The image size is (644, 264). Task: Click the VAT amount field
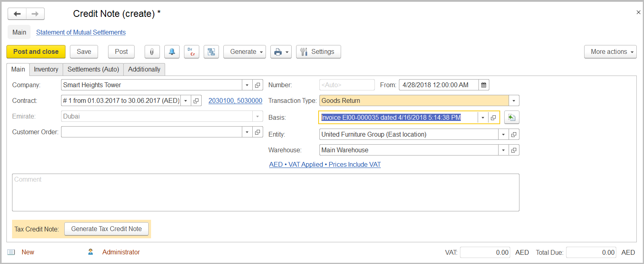click(485, 252)
